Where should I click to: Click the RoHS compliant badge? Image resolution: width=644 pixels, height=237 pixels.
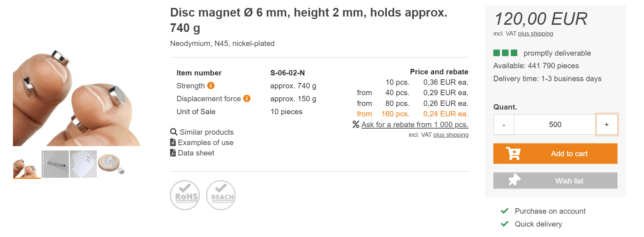tap(185, 195)
